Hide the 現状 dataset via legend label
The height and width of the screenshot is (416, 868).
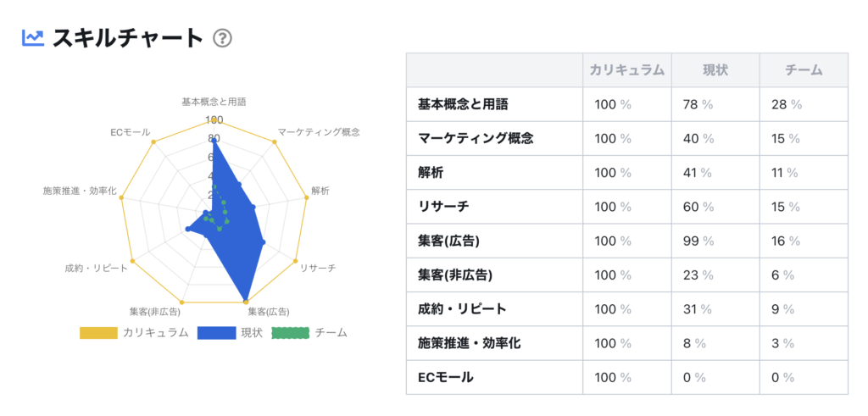(251, 333)
